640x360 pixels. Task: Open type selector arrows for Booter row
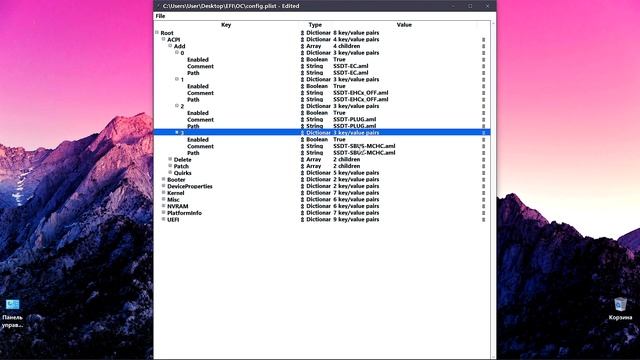click(302, 180)
